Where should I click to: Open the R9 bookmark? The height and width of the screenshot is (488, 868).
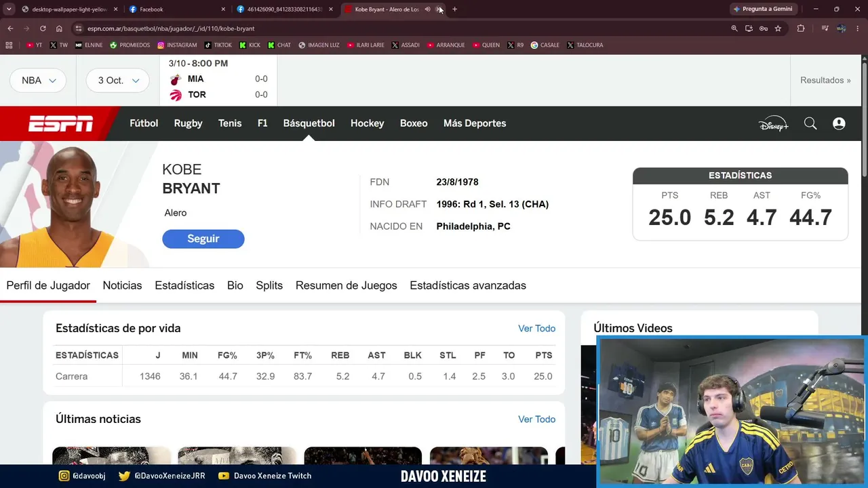[515, 45]
